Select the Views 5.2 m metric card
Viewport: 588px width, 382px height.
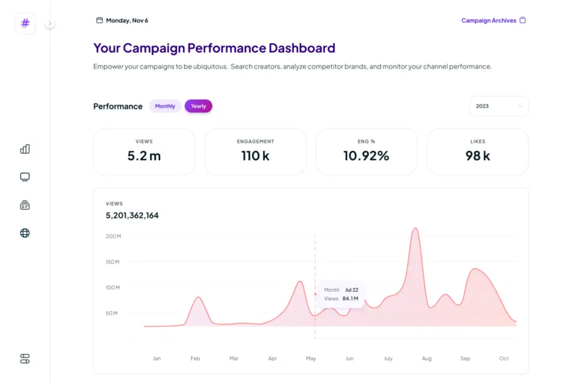[144, 151]
